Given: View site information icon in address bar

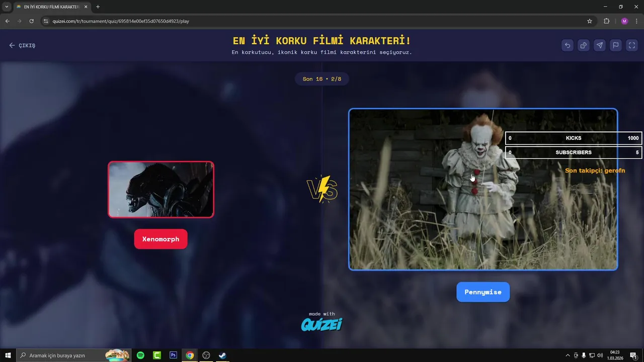Looking at the screenshot, I should coord(46,21).
